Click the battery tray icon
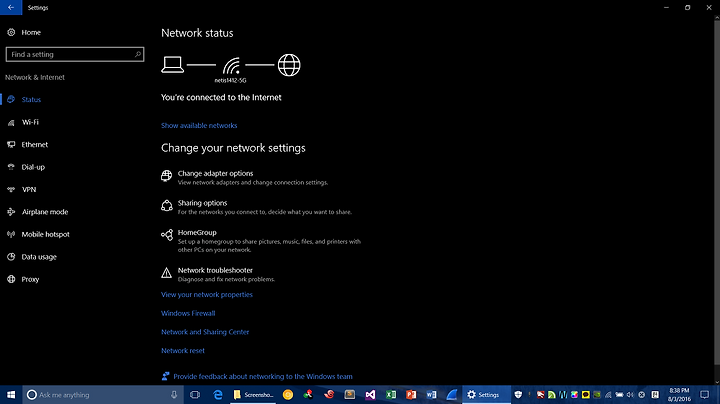 pyautogui.click(x=619, y=395)
